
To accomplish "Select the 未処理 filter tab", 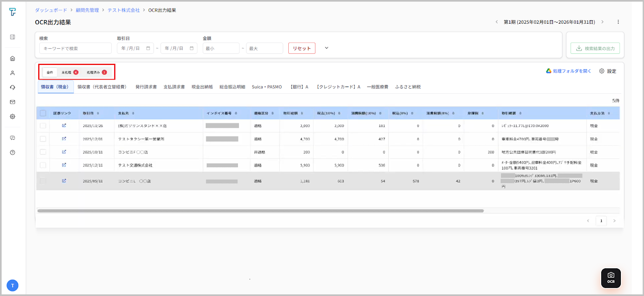I will coord(69,72).
